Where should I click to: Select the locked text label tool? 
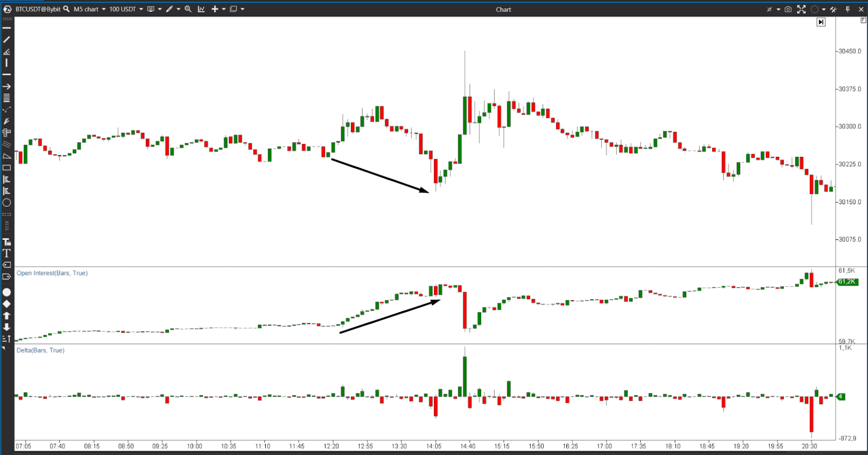(x=7, y=242)
